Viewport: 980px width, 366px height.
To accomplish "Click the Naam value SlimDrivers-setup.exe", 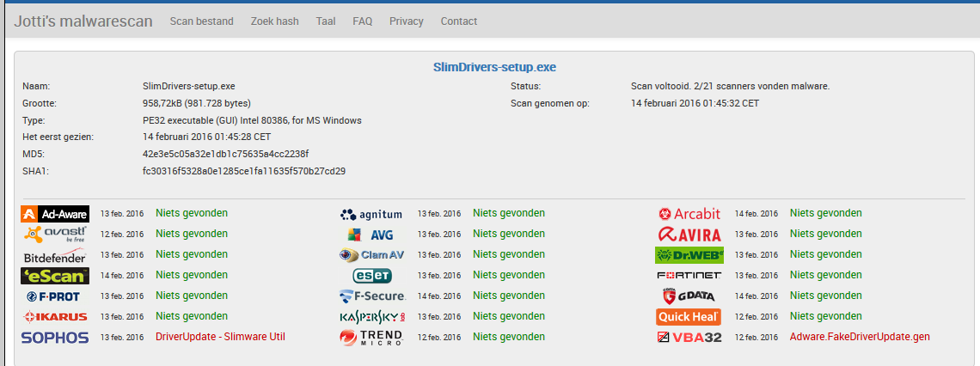I will point(189,86).
